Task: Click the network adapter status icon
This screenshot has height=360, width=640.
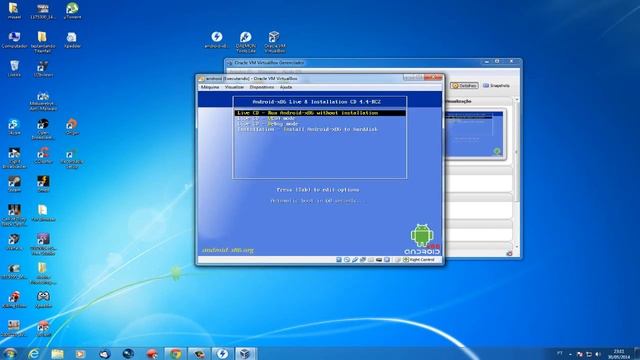Action: click(362, 260)
